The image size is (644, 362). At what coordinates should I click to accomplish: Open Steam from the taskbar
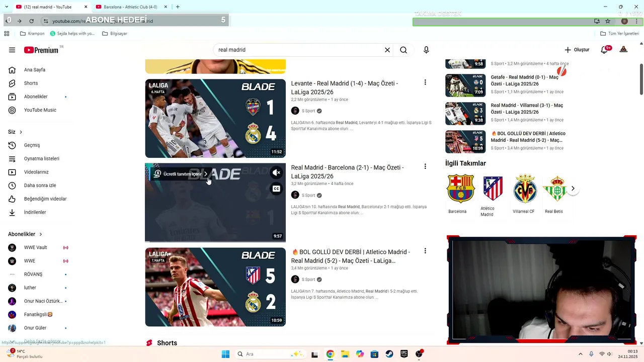(389, 354)
